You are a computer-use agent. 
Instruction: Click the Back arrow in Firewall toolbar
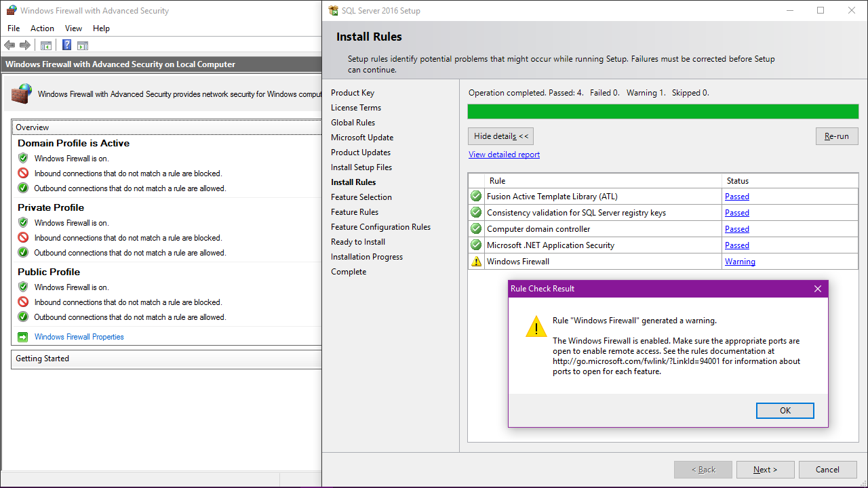pos(9,45)
